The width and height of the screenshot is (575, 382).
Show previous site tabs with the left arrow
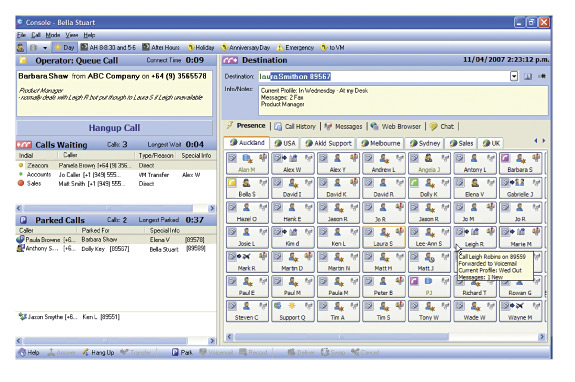(536, 141)
